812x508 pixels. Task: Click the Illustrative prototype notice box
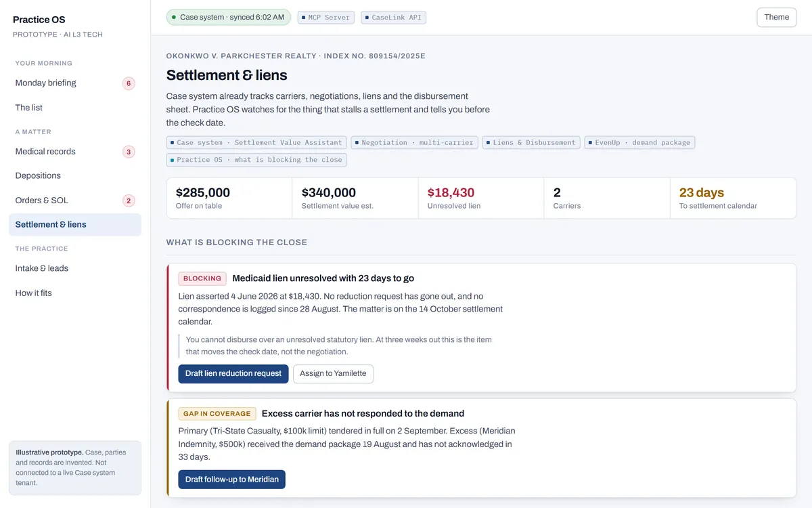pyautogui.click(x=75, y=468)
